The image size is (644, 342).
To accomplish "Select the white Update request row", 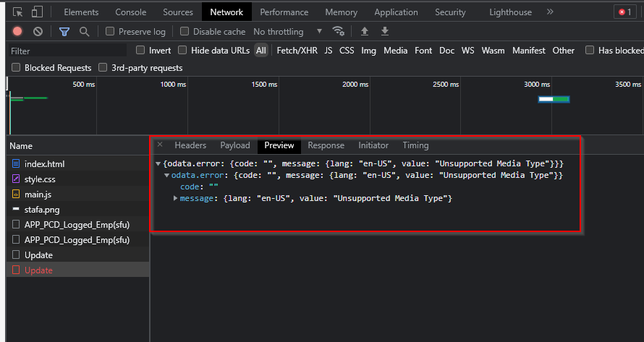I will [77, 255].
